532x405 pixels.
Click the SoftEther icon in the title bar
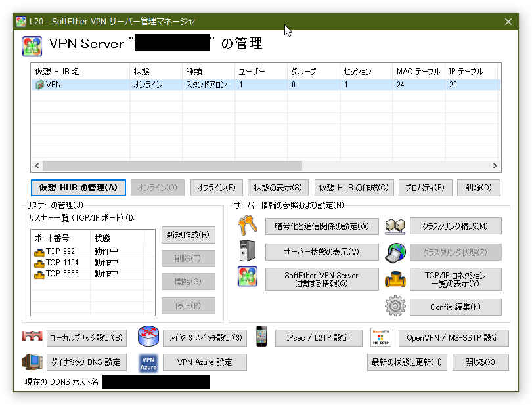click(x=21, y=22)
